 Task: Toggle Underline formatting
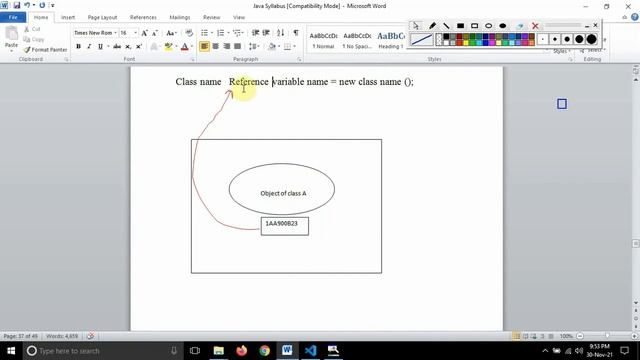[x=100, y=47]
